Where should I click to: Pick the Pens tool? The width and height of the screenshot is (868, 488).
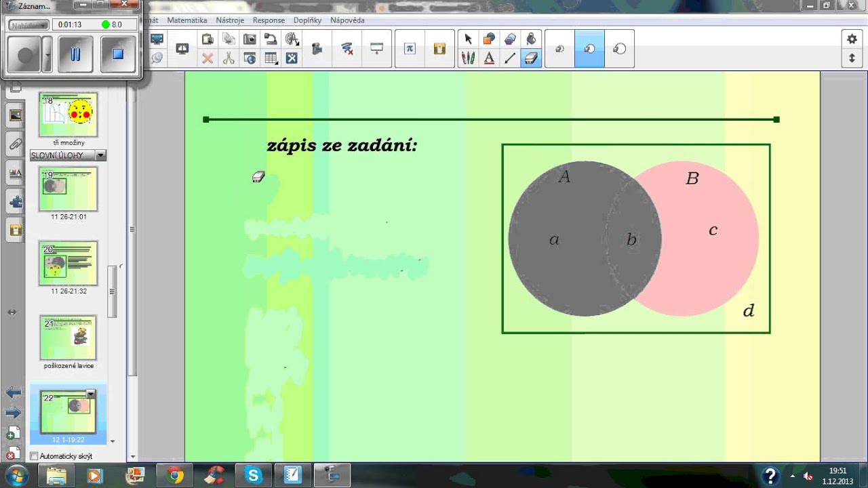pos(468,58)
